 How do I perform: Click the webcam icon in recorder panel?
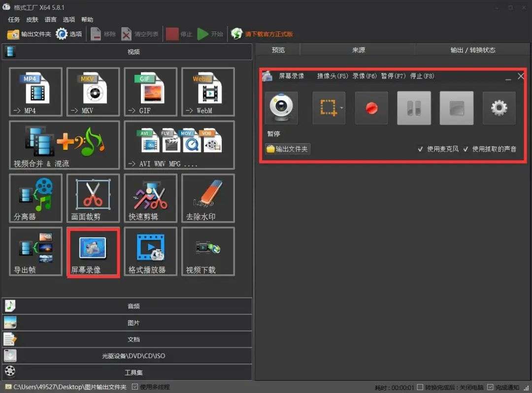281,108
